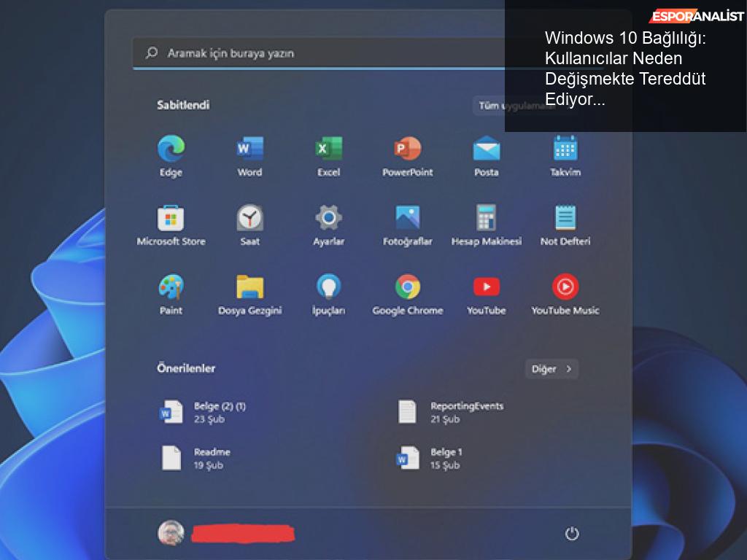Open Not Defteri notepad
This screenshot has height=560, width=747.
pos(565,218)
